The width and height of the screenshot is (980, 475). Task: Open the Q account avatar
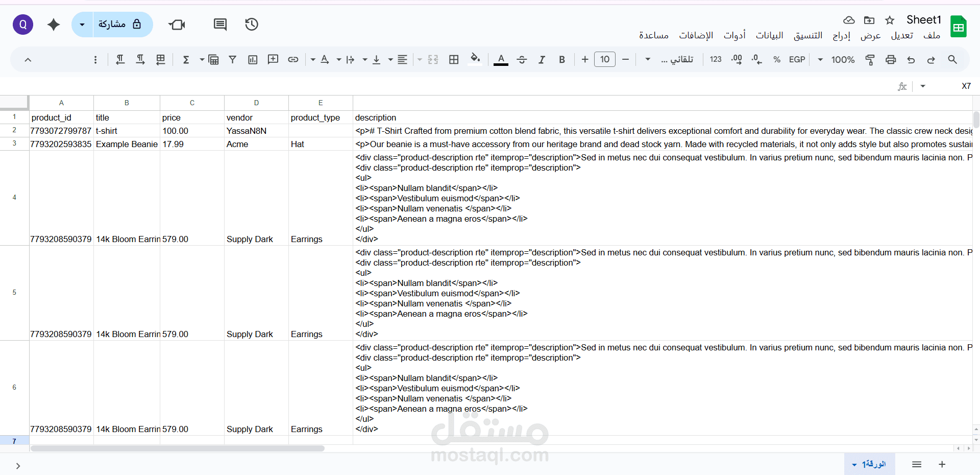pyautogui.click(x=23, y=25)
